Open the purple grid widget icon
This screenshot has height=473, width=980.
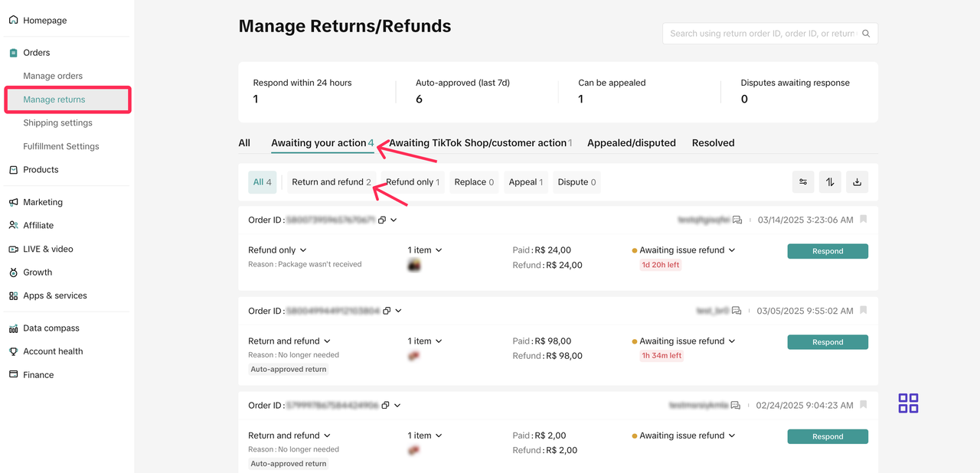(908, 403)
